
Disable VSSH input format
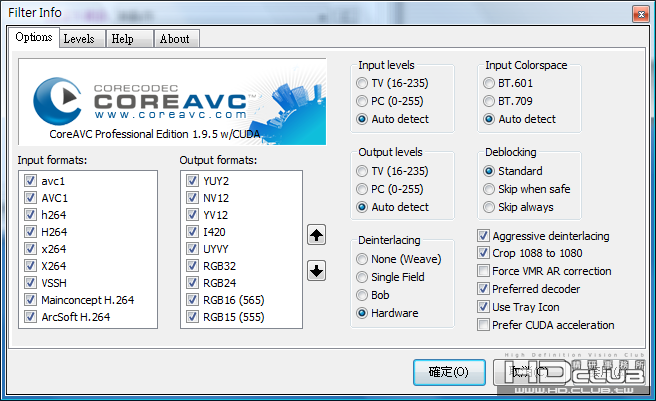click(x=30, y=283)
